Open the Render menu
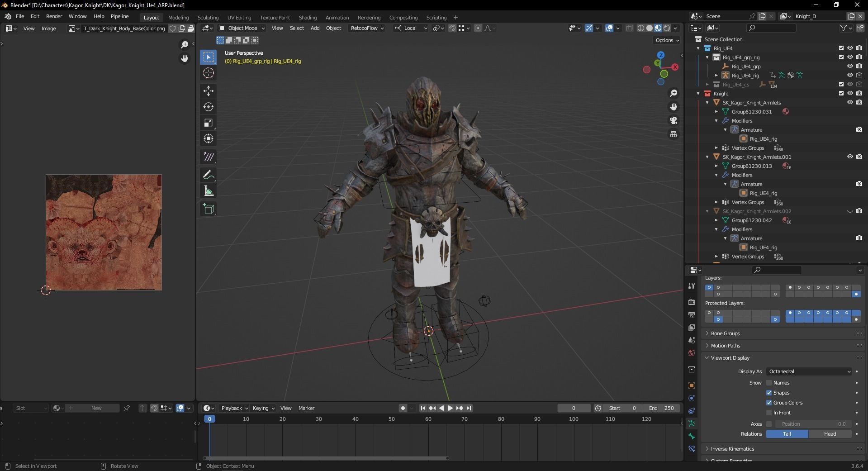The height and width of the screenshot is (471, 868). pyautogui.click(x=54, y=16)
